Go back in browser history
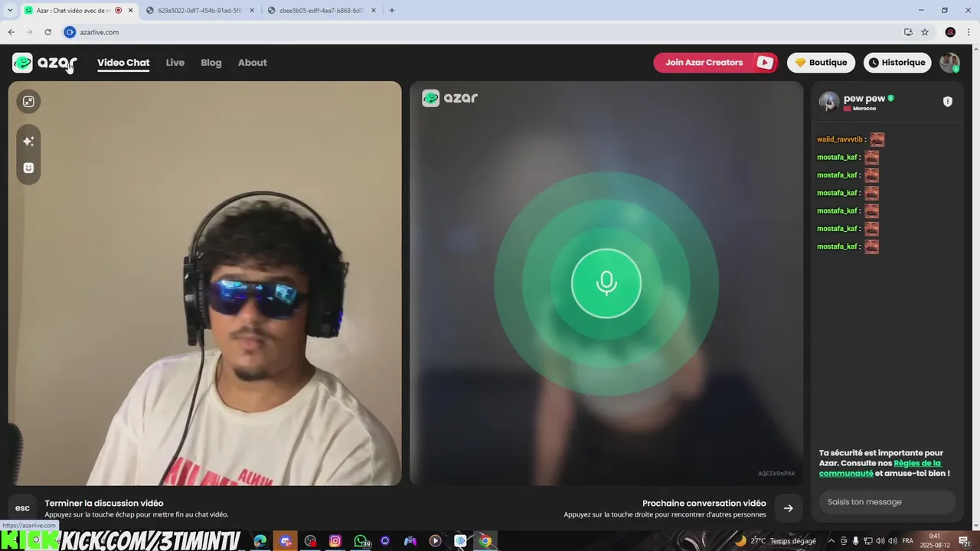 [11, 32]
